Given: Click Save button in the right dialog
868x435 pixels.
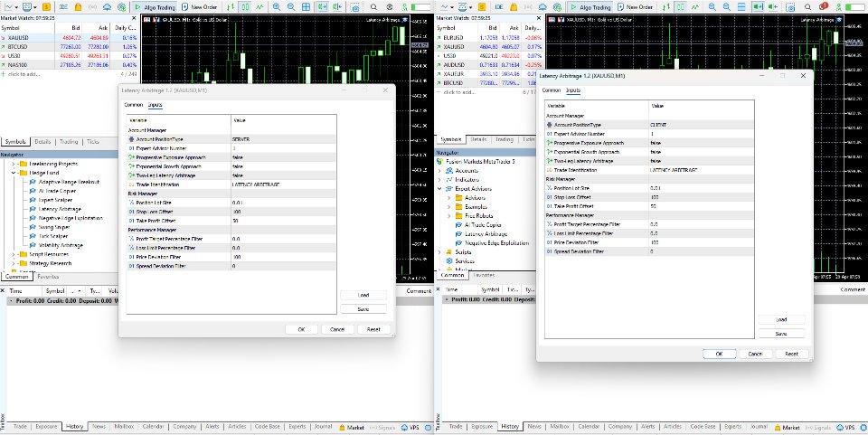Looking at the screenshot, I should click(781, 334).
